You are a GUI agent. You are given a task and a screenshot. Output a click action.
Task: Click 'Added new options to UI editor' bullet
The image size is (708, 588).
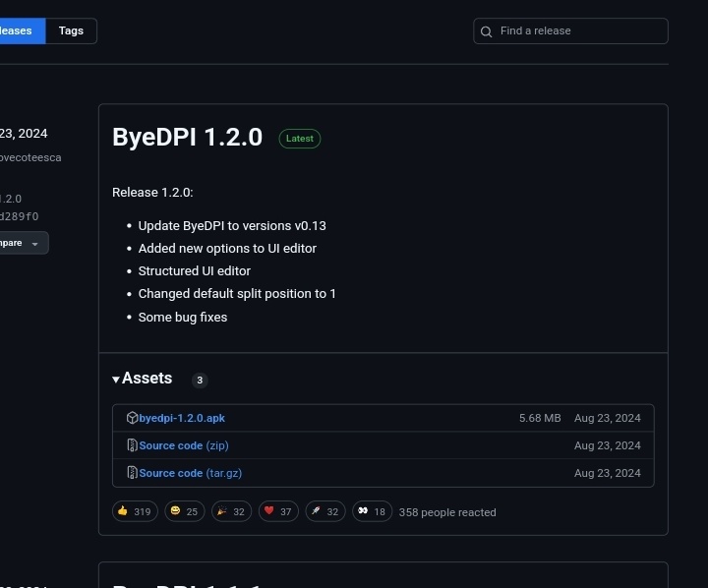pyautogui.click(x=227, y=249)
